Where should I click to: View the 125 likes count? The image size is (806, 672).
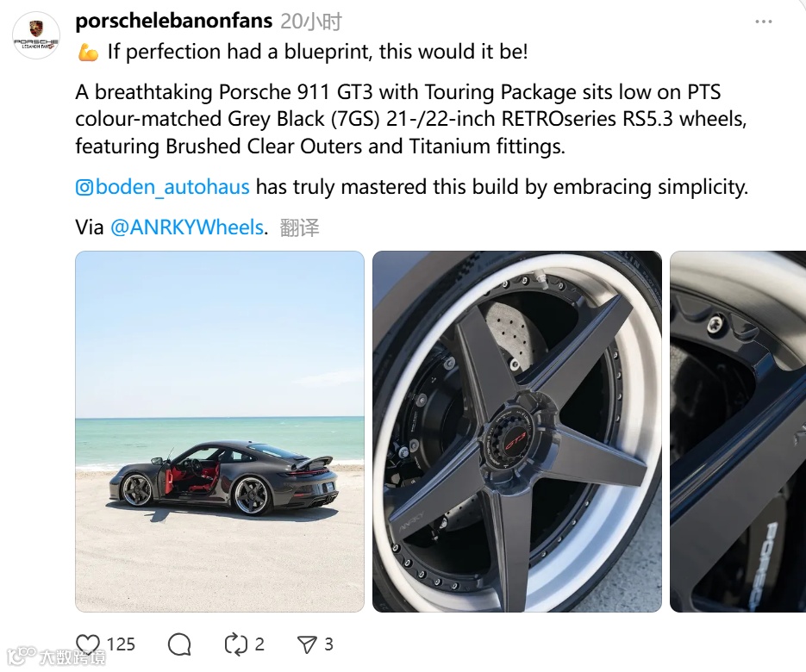click(121, 644)
